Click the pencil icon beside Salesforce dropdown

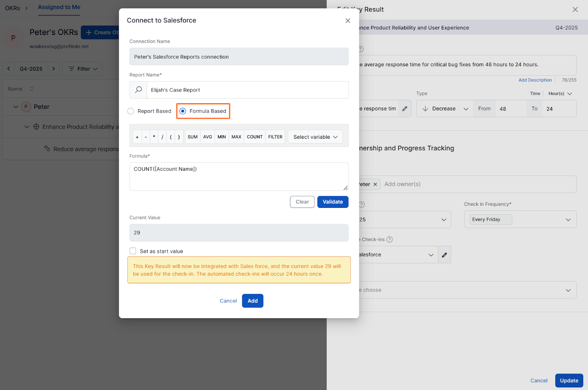point(444,255)
